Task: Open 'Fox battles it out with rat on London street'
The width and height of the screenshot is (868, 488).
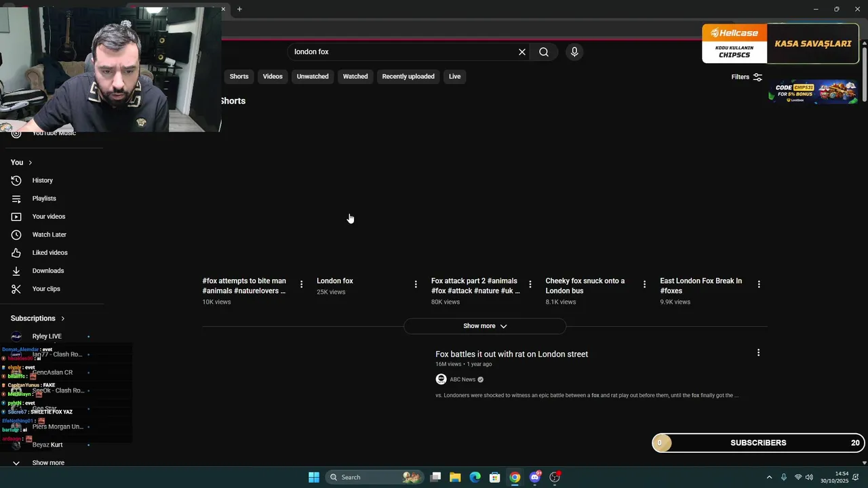Action: [x=511, y=354]
